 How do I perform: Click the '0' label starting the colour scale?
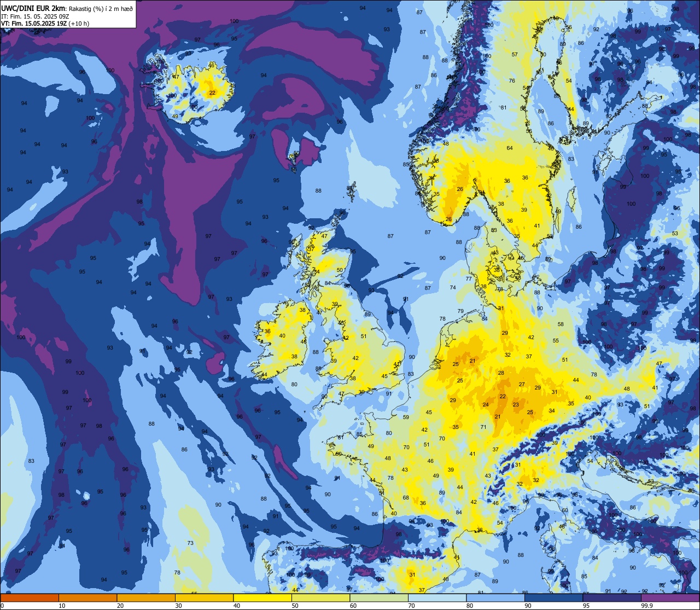click(x=3, y=606)
